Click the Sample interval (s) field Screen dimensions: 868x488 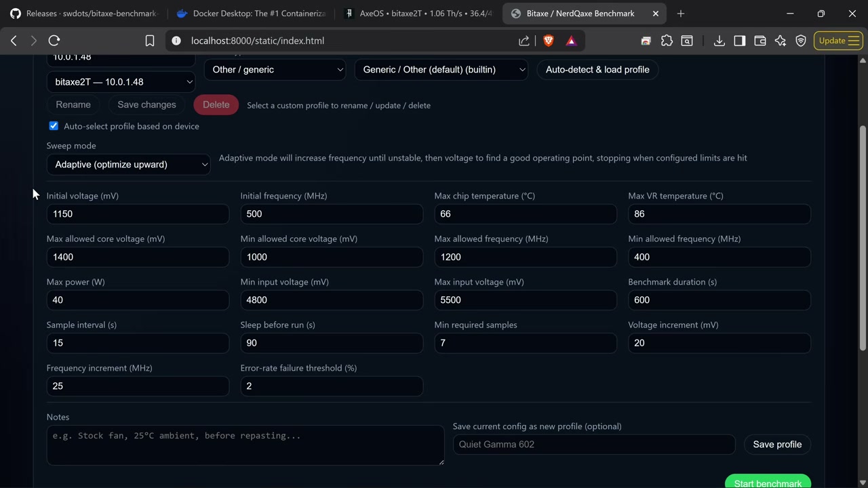pos(138,343)
